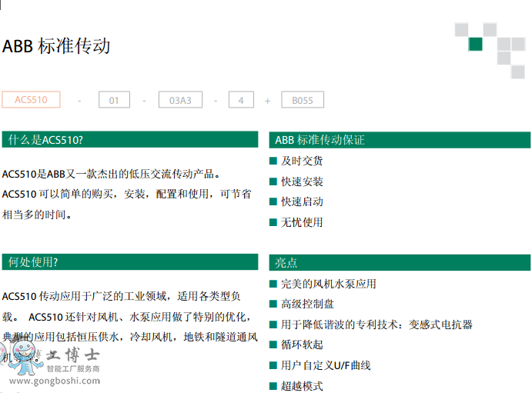532x396 pixels.
Task: Click the 亮点 section header
Action: pos(400,262)
